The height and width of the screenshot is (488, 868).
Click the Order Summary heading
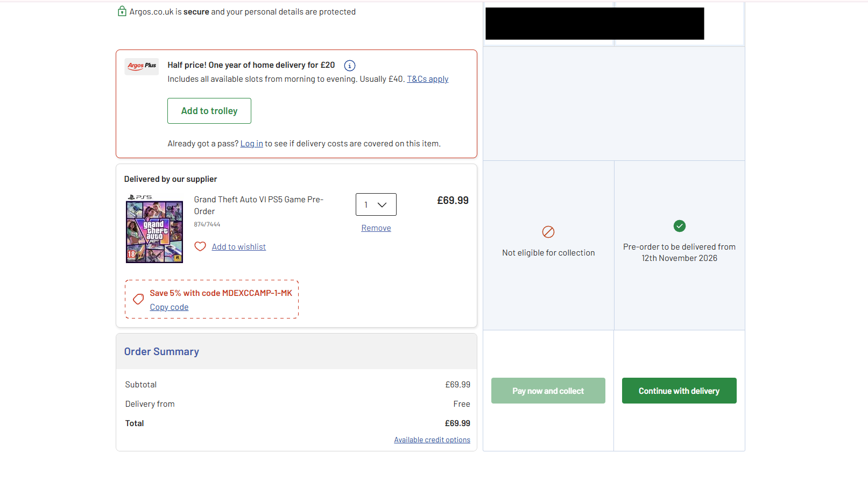click(161, 351)
